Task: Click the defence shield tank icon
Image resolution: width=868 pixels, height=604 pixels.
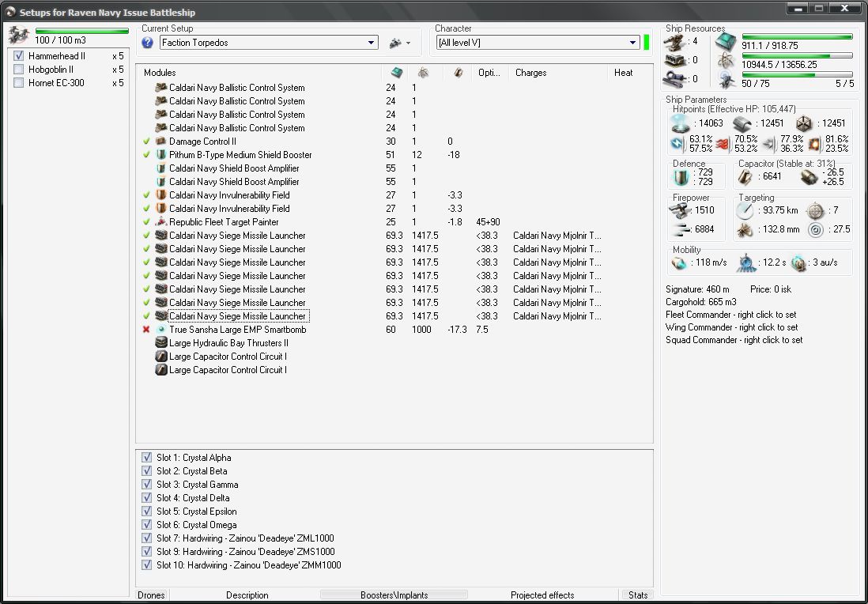Action: click(680, 177)
